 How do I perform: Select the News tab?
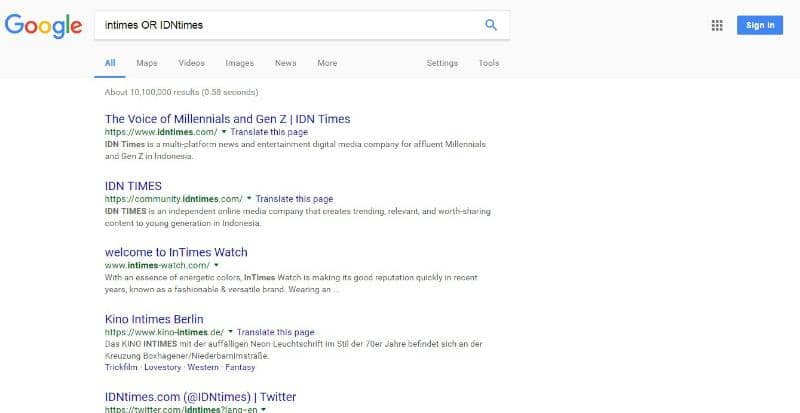[x=285, y=63]
